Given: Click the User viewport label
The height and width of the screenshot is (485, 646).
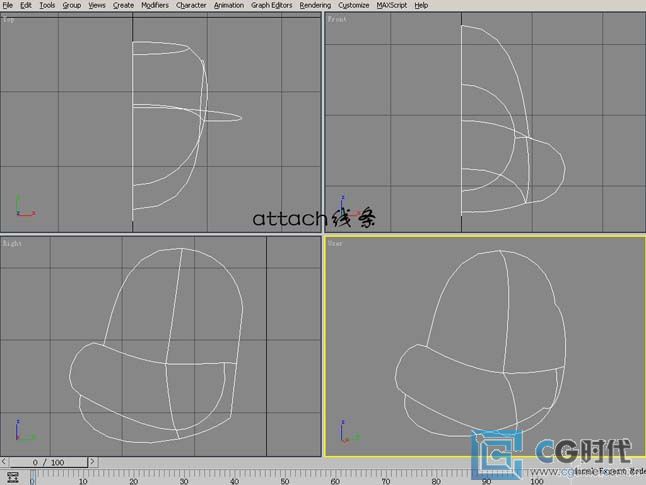Looking at the screenshot, I should click(335, 243).
